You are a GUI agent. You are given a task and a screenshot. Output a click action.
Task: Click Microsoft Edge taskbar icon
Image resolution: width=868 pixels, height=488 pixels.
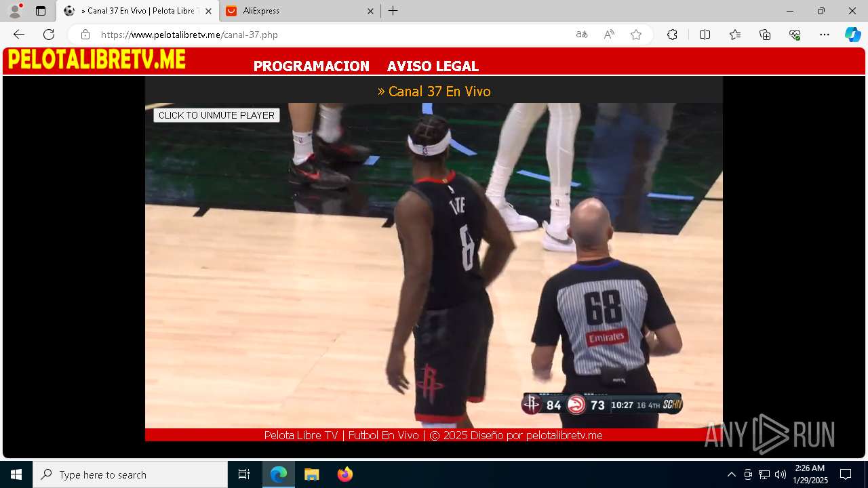(279, 474)
